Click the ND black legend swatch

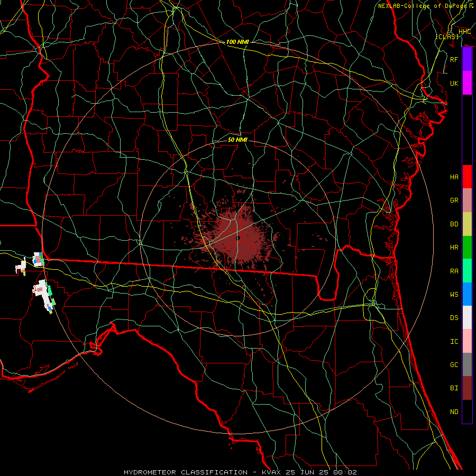click(x=467, y=411)
